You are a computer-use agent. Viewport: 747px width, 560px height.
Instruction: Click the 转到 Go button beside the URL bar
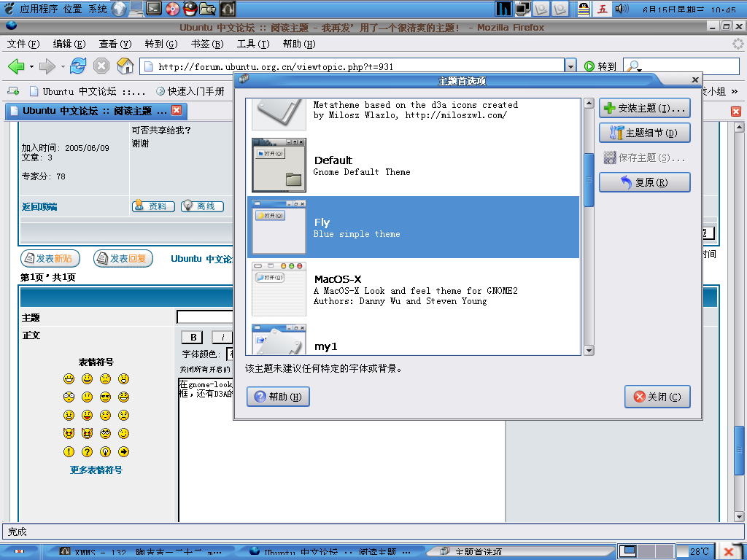600,66
